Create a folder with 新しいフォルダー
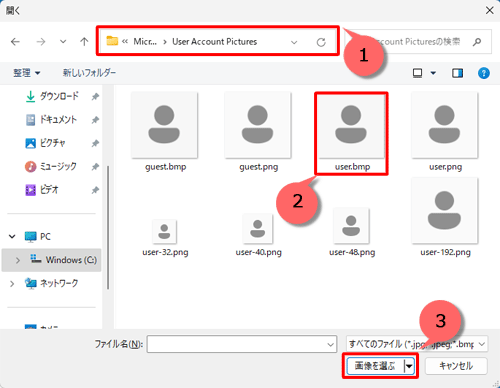Screen dimensions: 500x388 tap(89, 73)
